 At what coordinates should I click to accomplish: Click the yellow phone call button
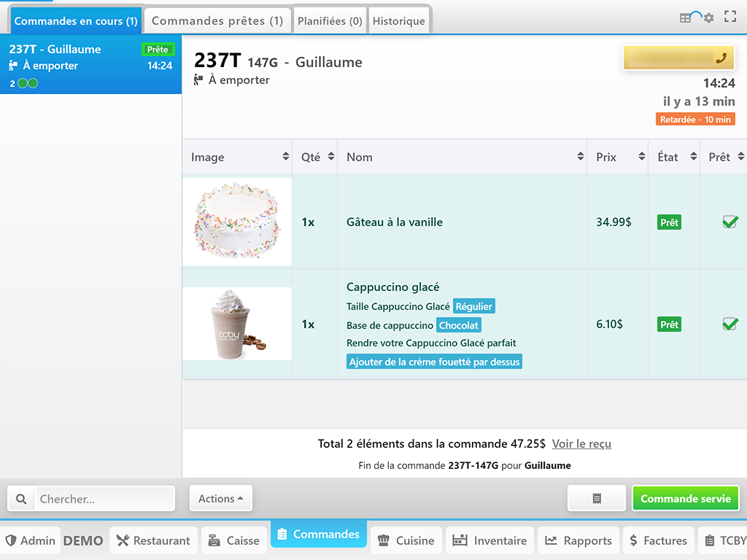coord(678,58)
